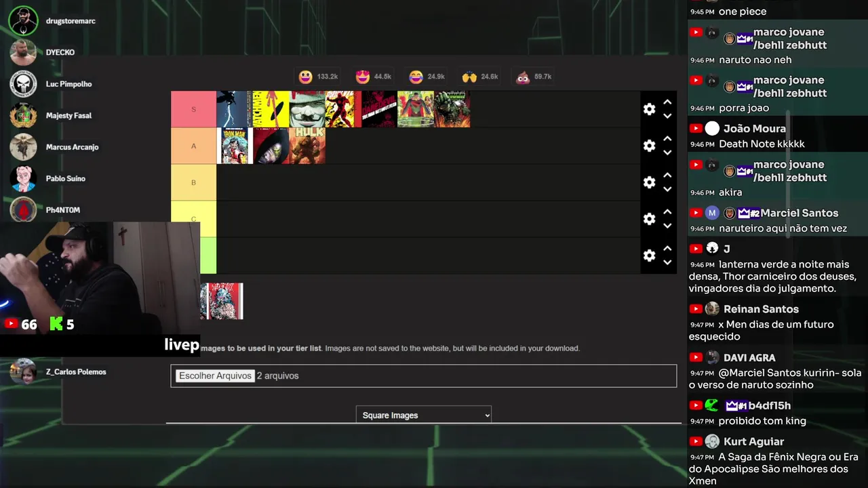Open settings gear for B tier row
Screen dimensions: 868x488
pyautogui.click(x=650, y=182)
